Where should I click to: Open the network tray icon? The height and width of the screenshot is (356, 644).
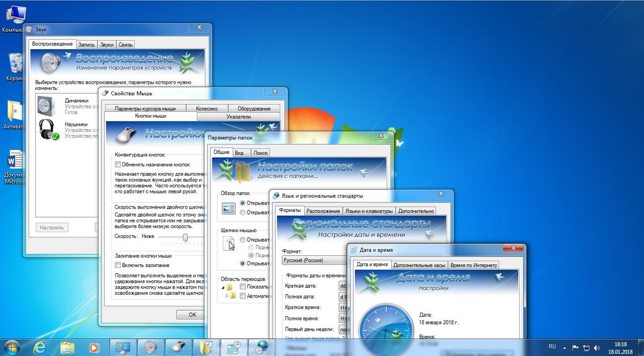(x=586, y=348)
